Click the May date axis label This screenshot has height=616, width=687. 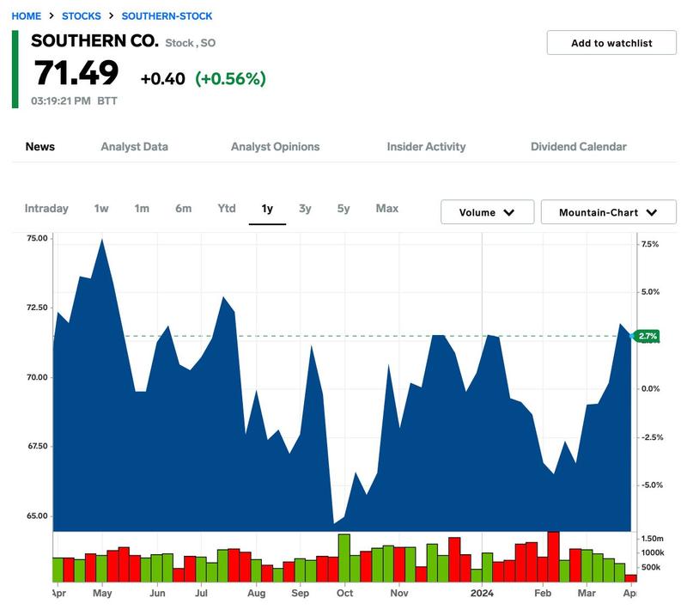(x=102, y=593)
